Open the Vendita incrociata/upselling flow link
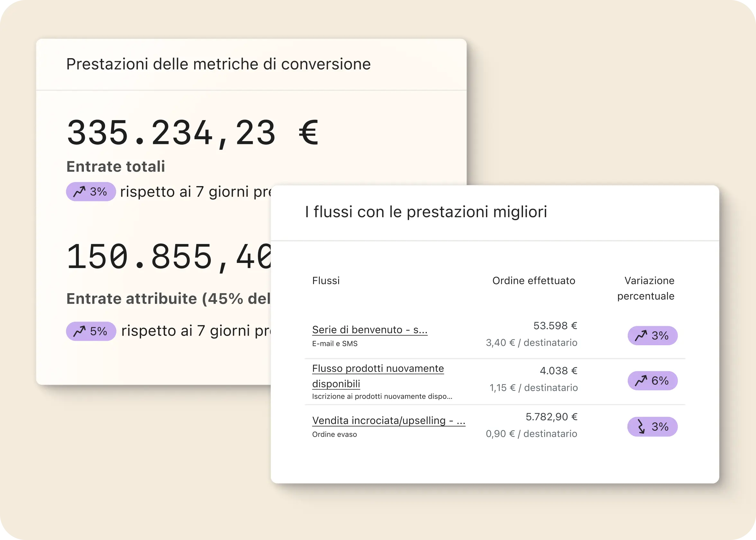 pos(388,421)
